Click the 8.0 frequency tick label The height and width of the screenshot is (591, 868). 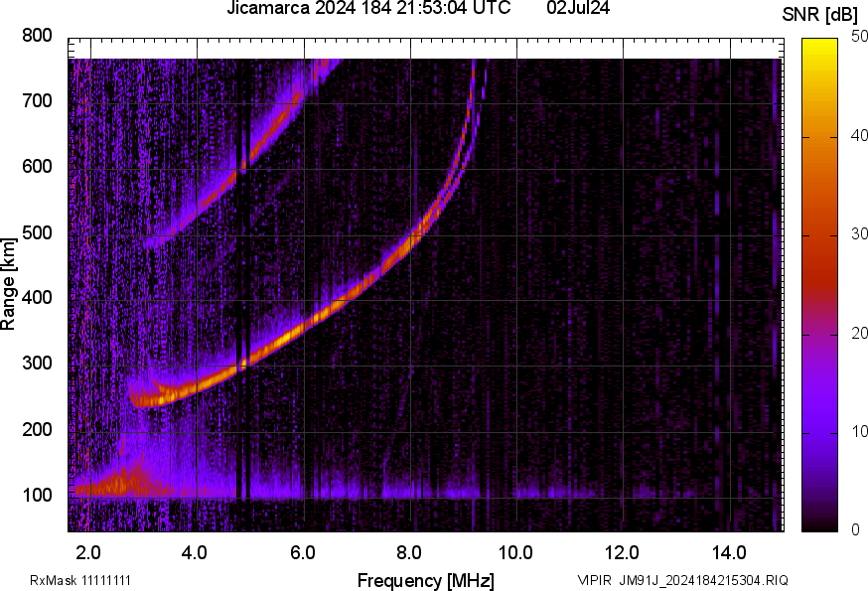click(x=408, y=552)
